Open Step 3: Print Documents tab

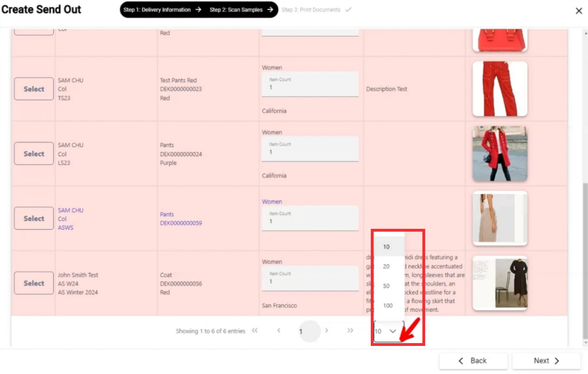[316, 10]
